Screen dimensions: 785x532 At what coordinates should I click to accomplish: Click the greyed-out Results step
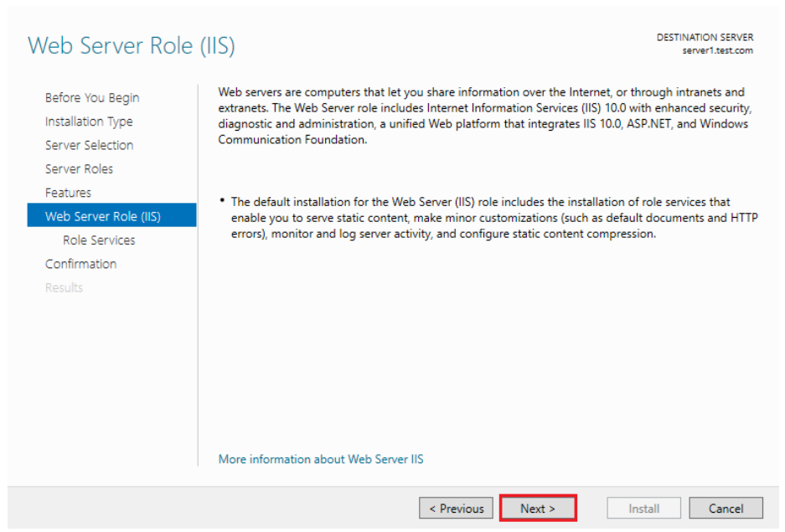(x=64, y=287)
